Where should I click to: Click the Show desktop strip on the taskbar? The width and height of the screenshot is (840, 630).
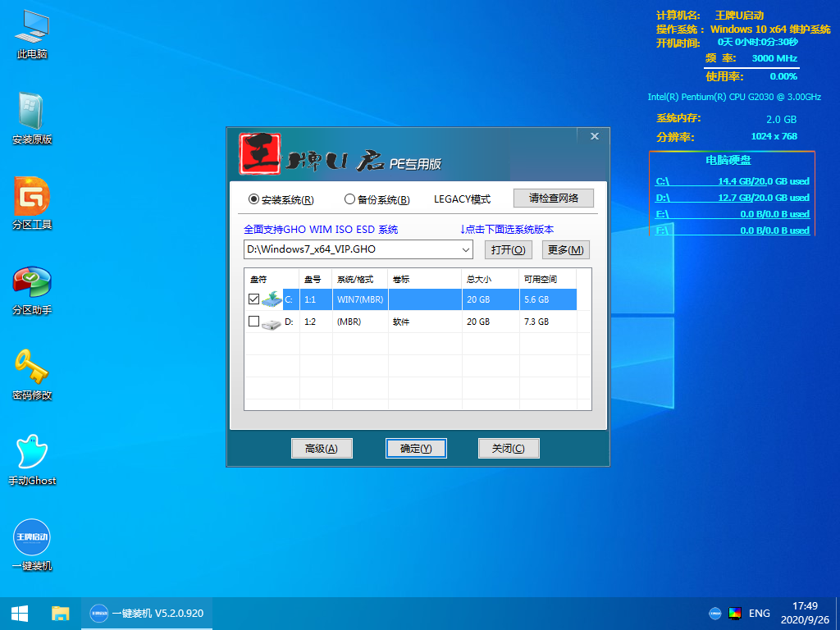(838, 614)
